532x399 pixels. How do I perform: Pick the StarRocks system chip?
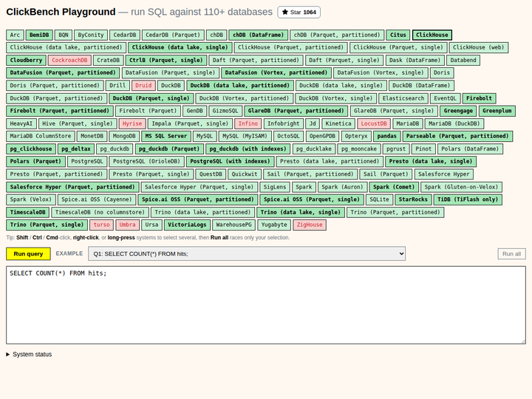click(413, 199)
